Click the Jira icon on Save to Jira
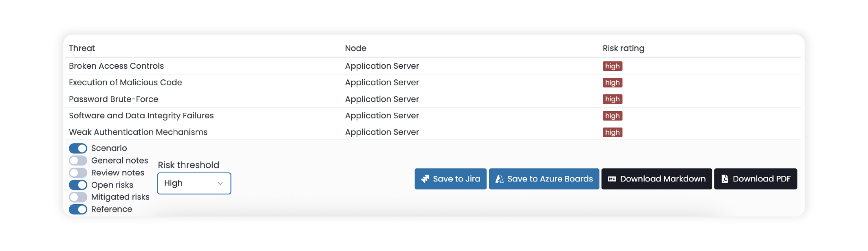Screen dimensions: 868x251 click(425, 179)
